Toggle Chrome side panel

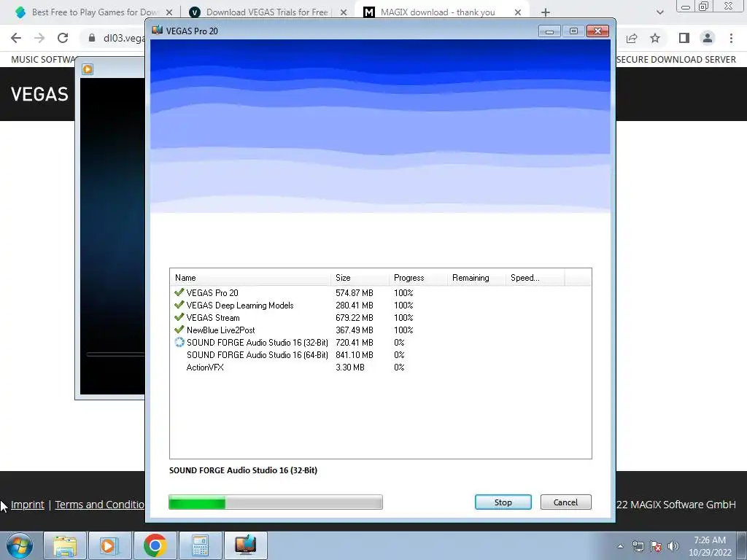click(x=684, y=38)
